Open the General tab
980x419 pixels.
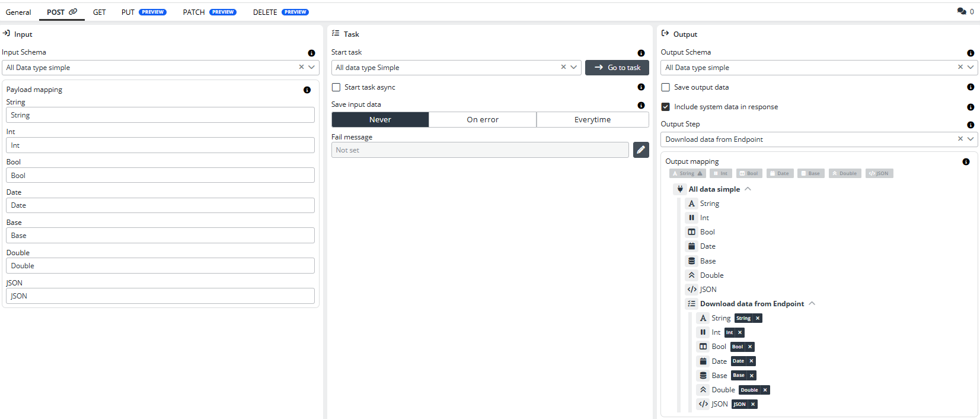tap(18, 12)
